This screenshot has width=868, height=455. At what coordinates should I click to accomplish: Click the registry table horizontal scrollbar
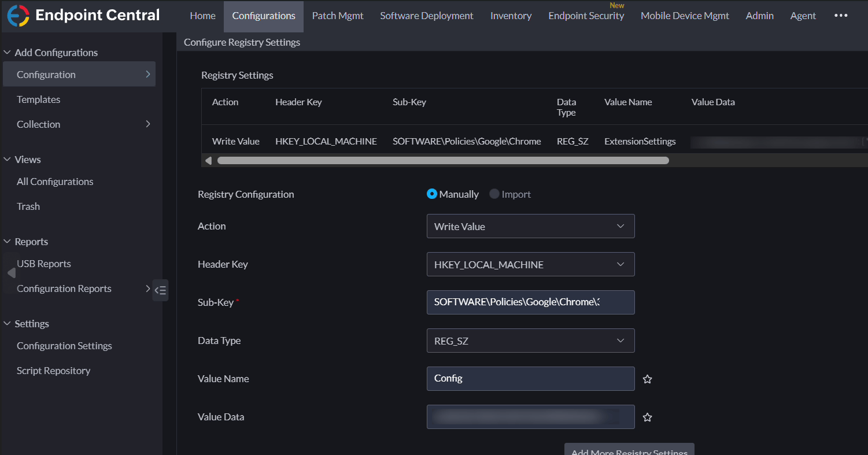coord(443,161)
